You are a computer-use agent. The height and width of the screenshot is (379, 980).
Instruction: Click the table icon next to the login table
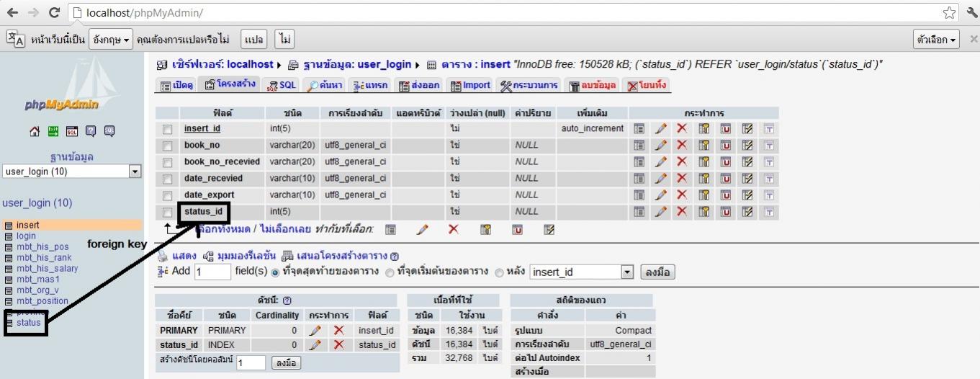[9, 236]
